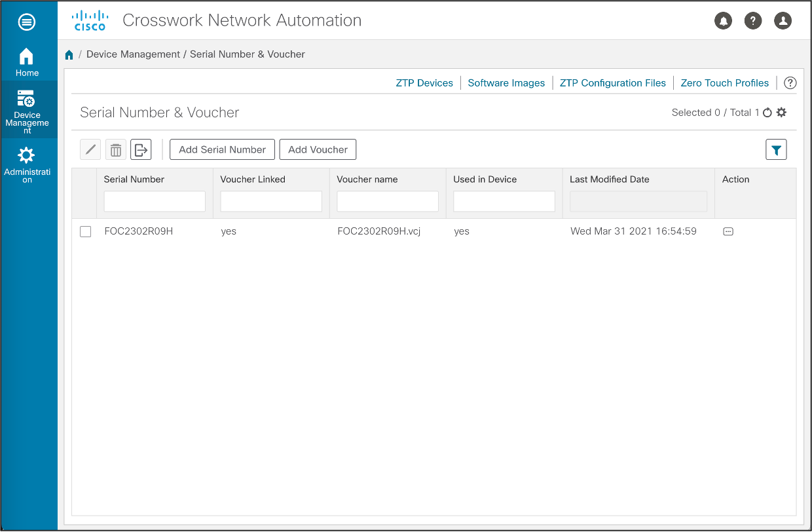Go to Home in the sidebar
The image size is (812, 532).
pyautogui.click(x=27, y=62)
